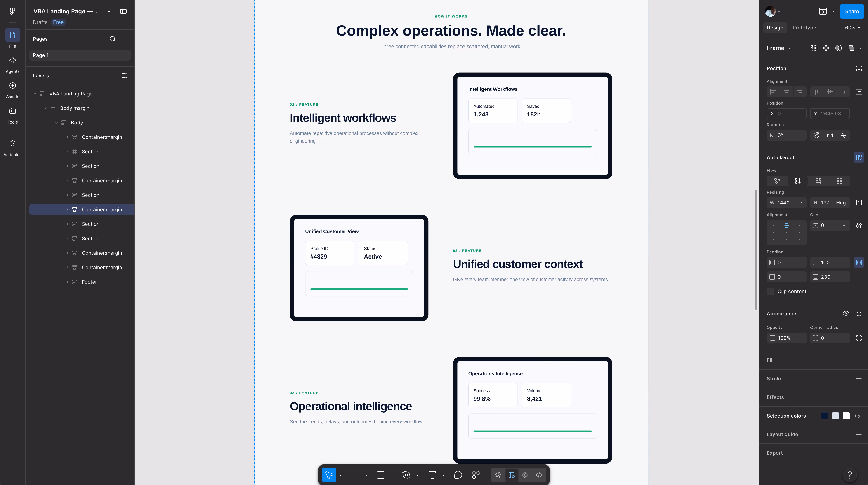This screenshot has height=485, width=868.
Task: Select vertical flow direction for auto layout
Action: click(797, 181)
